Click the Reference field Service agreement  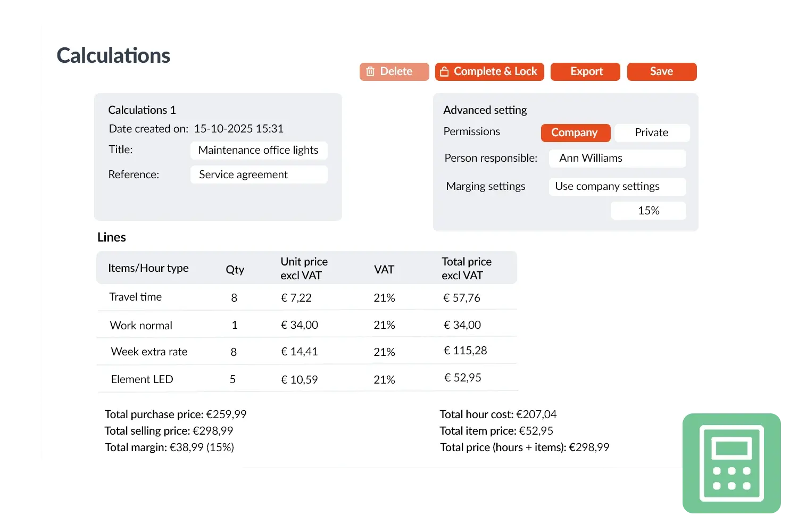[x=259, y=174]
